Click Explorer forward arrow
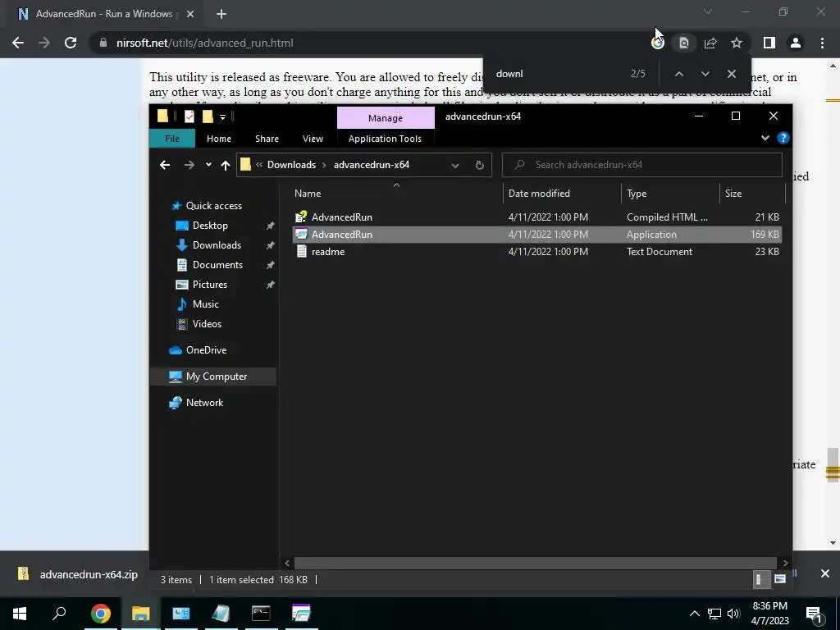 click(x=189, y=165)
